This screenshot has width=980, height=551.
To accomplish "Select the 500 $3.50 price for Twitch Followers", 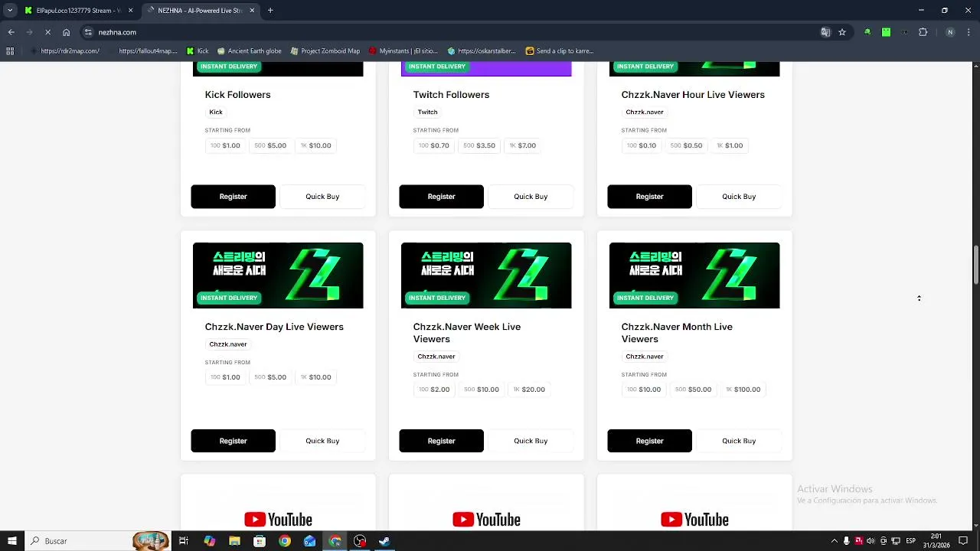I will tap(479, 145).
